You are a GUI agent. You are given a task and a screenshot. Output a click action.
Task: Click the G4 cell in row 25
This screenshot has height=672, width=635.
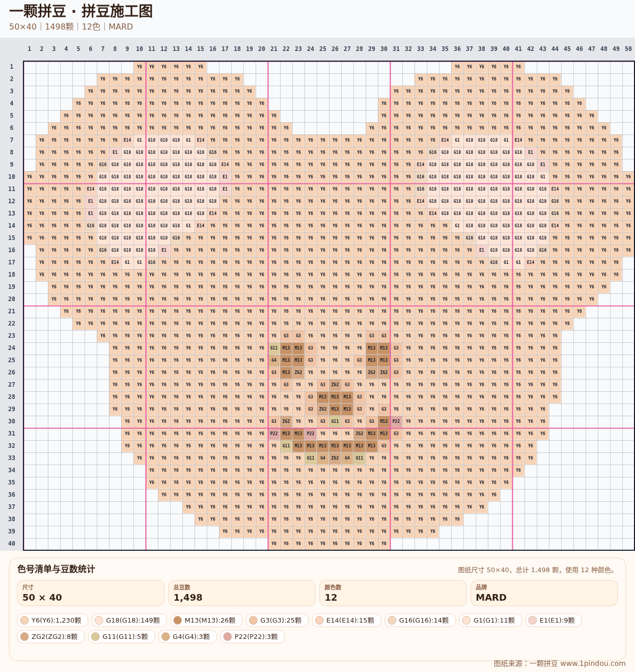click(274, 360)
